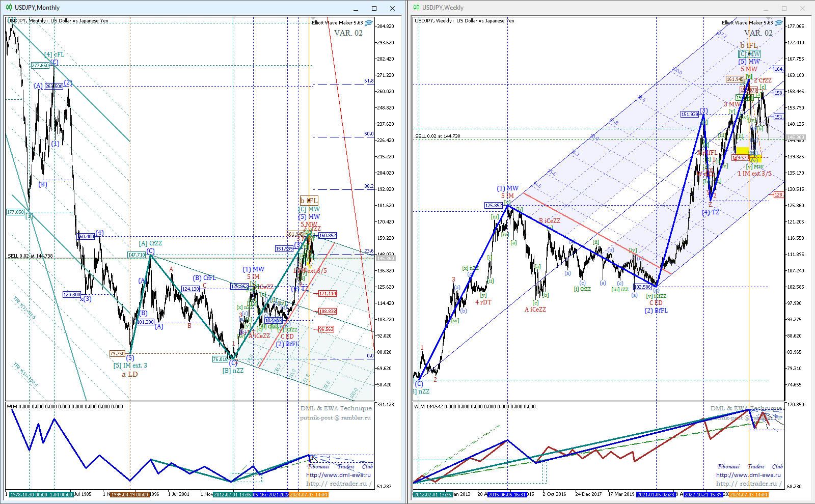Open the redtrader.ru link in Weekly chart
This screenshot has width=815, height=504.
748,484
